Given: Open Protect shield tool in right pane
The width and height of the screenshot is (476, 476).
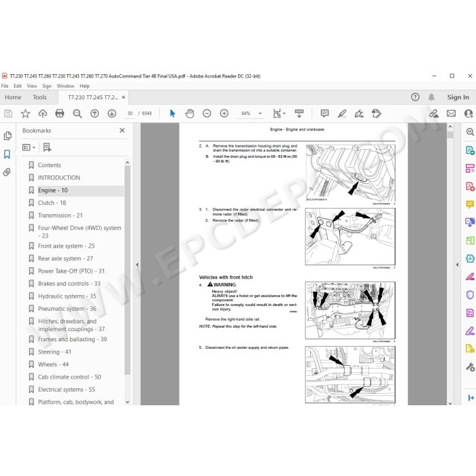Looking at the screenshot, I should pyautogui.click(x=470, y=294).
